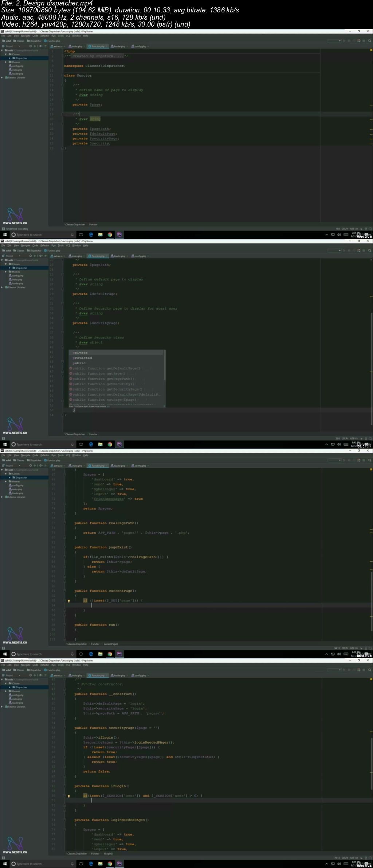
Task: Click the Edge taskbar icon in the 00:06:20 frame
Action: click(x=91, y=654)
